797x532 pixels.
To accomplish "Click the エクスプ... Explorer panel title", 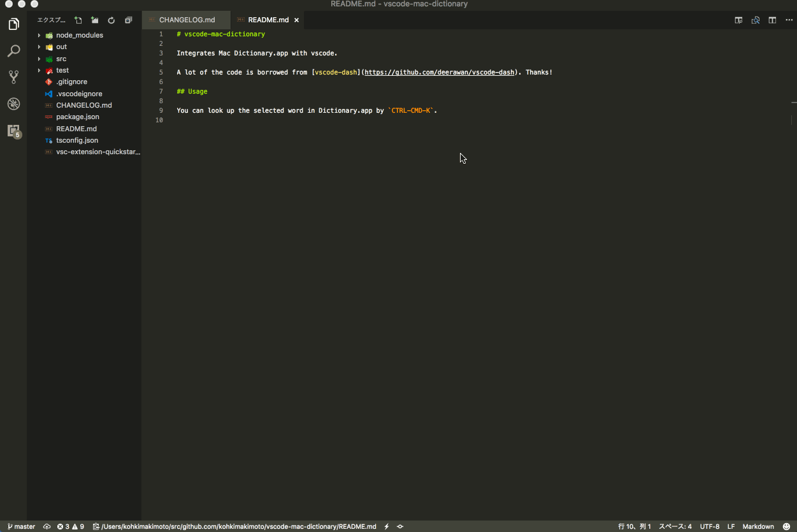I will coord(52,20).
